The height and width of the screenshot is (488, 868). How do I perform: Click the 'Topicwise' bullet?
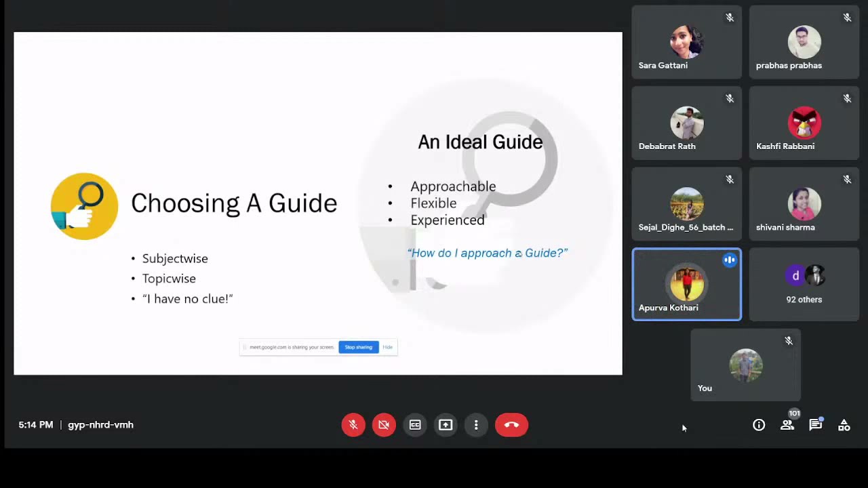coord(169,279)
